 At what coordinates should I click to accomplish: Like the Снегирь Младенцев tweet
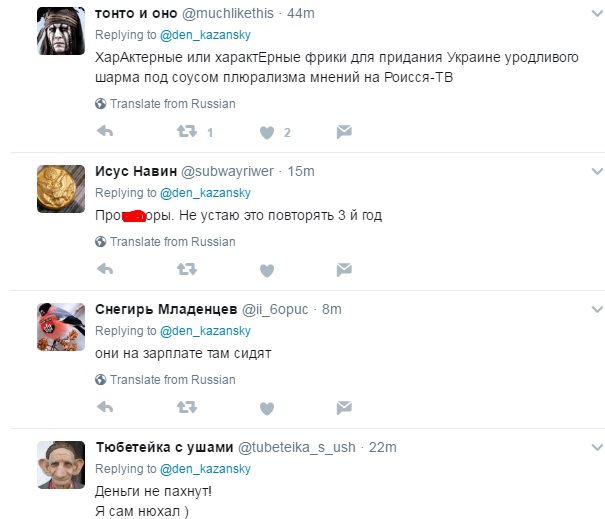(x=267, y=408)
